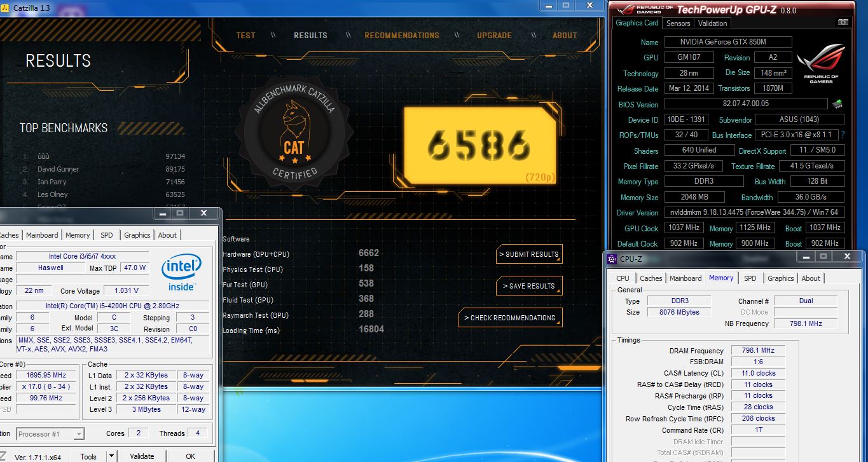Open UPGRADE section in Catzilla
This screenshot has height=462, width=868.
pyautogui.click(x=494, y=36)
